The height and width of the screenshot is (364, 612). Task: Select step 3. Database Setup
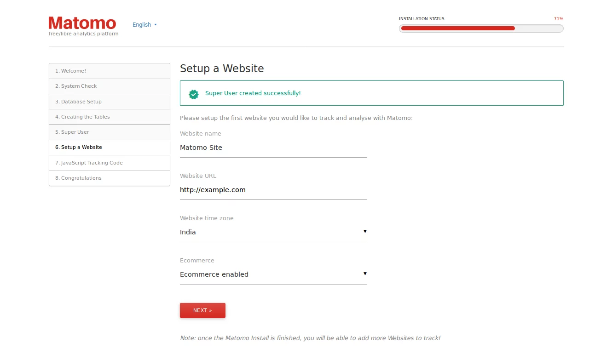(110, 102)
